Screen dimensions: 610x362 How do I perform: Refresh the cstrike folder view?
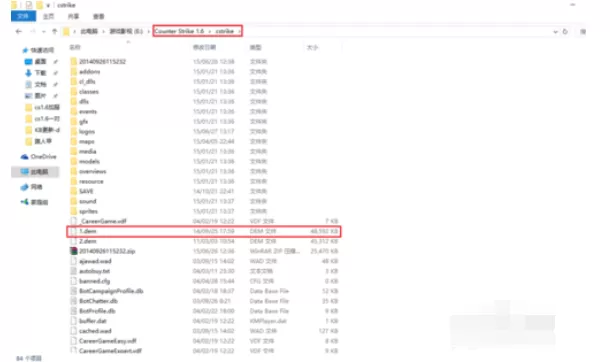point(565,31)
